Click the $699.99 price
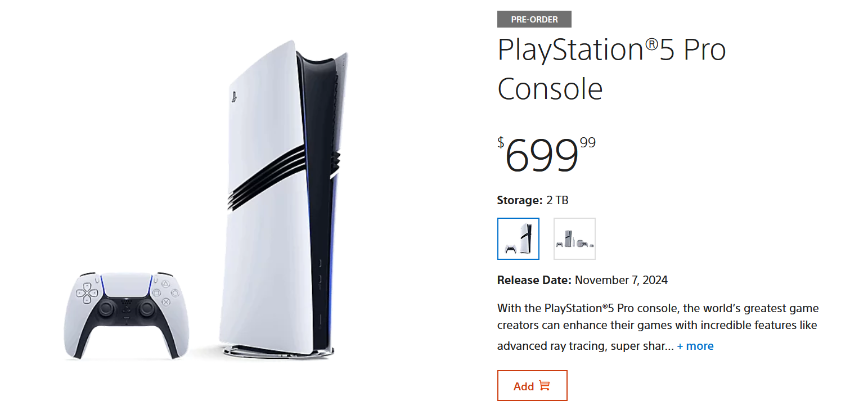The height and width of the screenshot is (410, 868). pyautogui.click(x=546, y=155)
